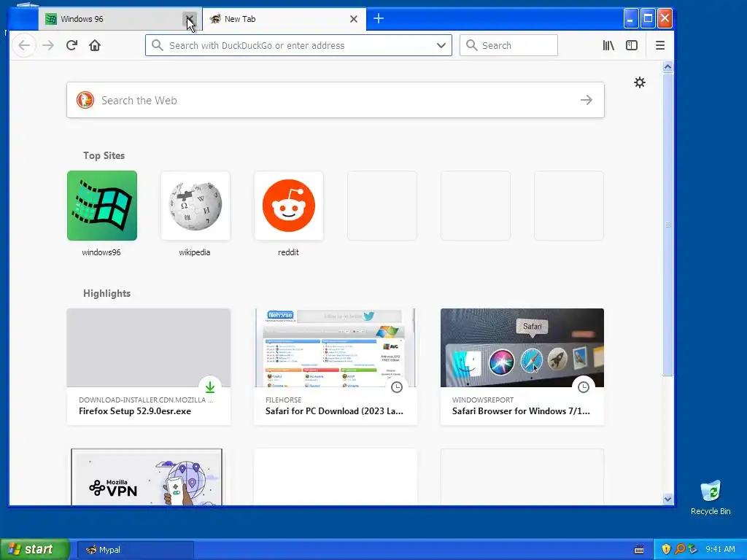This screenshot has height=560, width=747.
Task: Click the Filehorse screenshot thumbnail
Action: pos(336,348)
